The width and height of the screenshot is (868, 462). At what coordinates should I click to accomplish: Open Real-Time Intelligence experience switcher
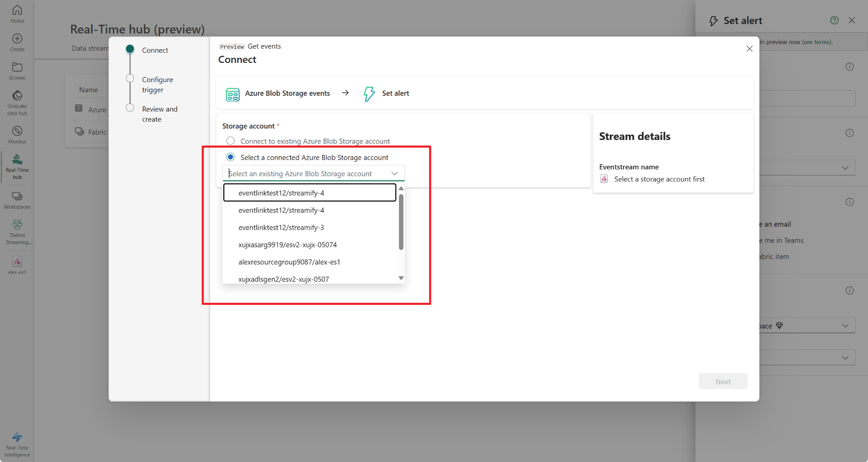click(17, 444)
